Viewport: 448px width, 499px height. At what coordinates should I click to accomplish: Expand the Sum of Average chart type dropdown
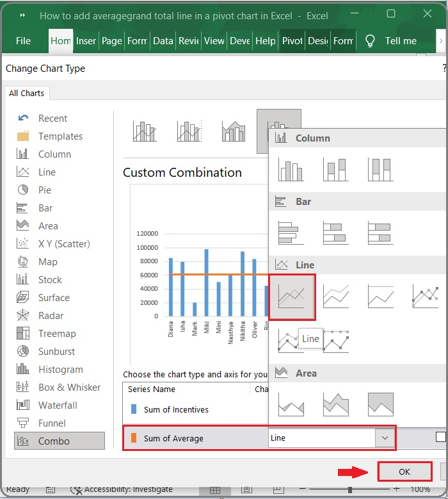(385, 438)
